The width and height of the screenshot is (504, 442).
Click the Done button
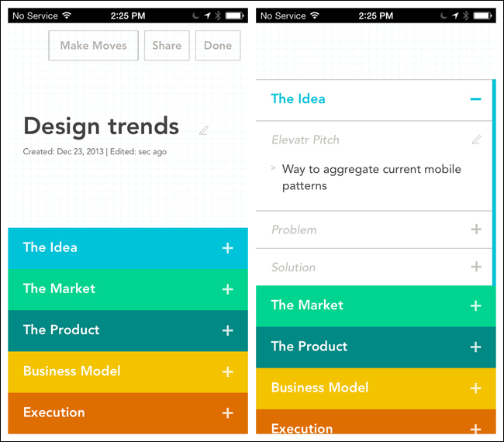[x=218, y=45]
